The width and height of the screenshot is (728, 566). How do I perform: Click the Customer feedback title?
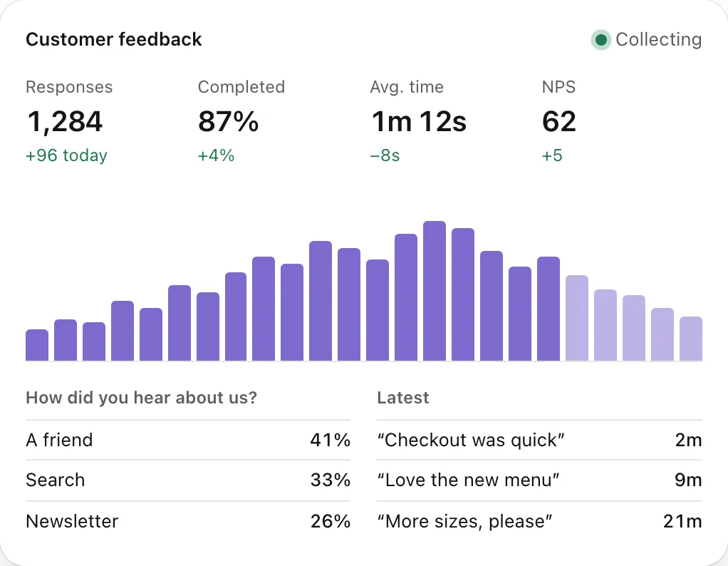(114, 39)
